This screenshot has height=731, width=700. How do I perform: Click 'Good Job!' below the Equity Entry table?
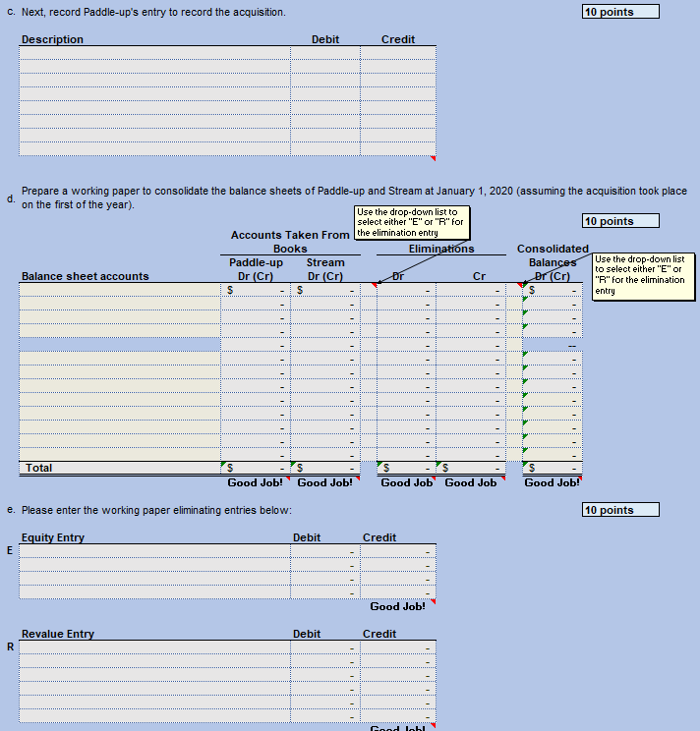[x=397, y=606]
